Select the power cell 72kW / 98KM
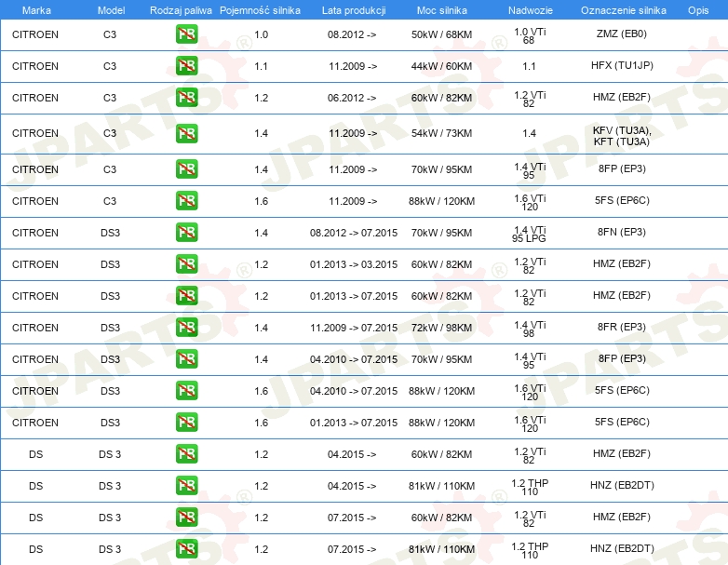Image resolution: width=728 pixels, height=565 pixels. pos(441,328)
